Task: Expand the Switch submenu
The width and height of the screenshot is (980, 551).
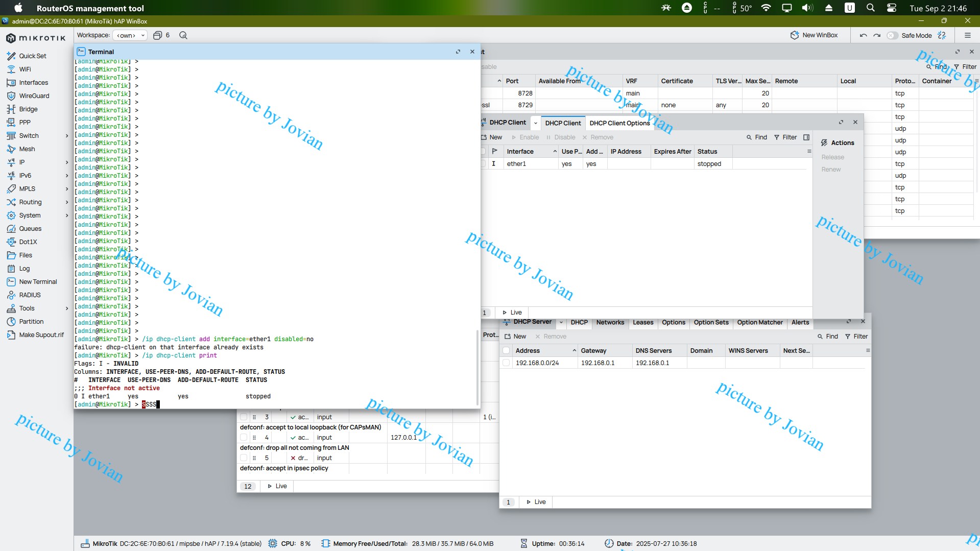Action: 67,136
